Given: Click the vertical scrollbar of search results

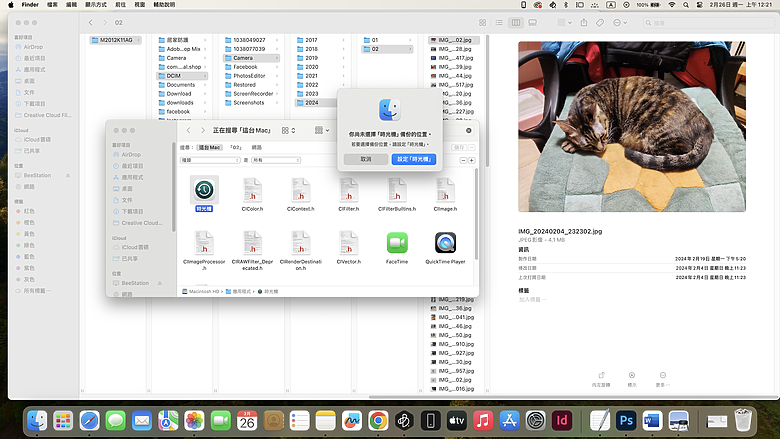Looking at the screenshot, I should [x=477, y=214].
